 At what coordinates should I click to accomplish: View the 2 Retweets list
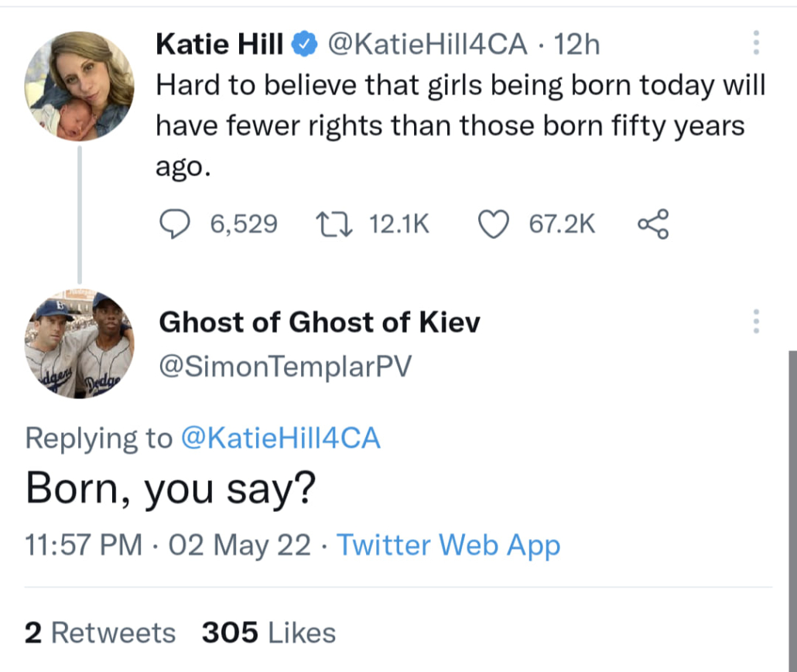[x=101, y=633]
